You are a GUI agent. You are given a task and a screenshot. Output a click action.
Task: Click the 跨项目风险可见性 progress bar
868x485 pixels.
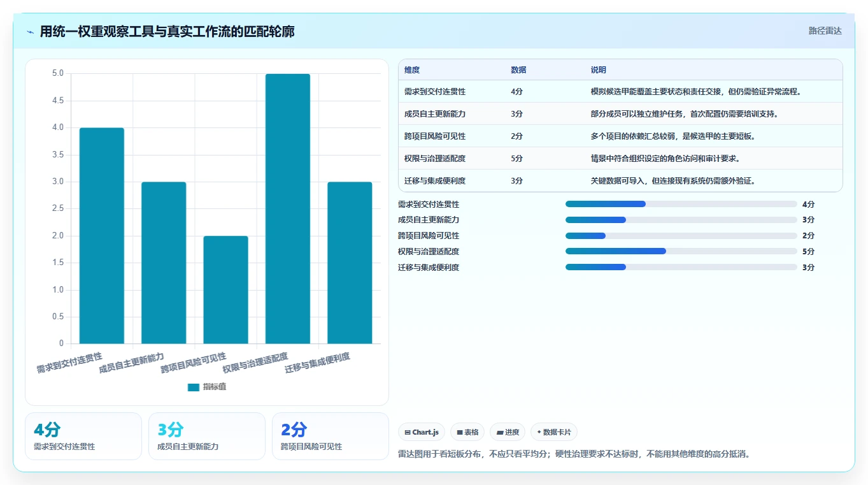(x=681, y=236)
